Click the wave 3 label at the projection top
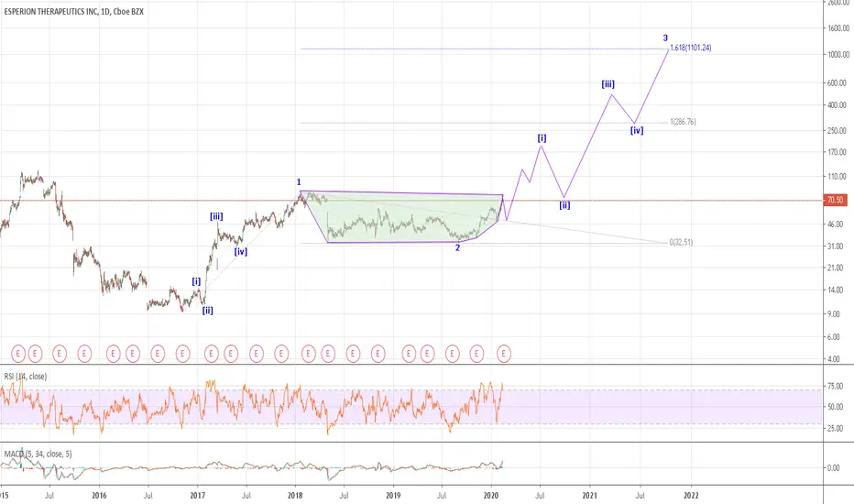This screenshot has height=504, width=854. coord(665,38)
